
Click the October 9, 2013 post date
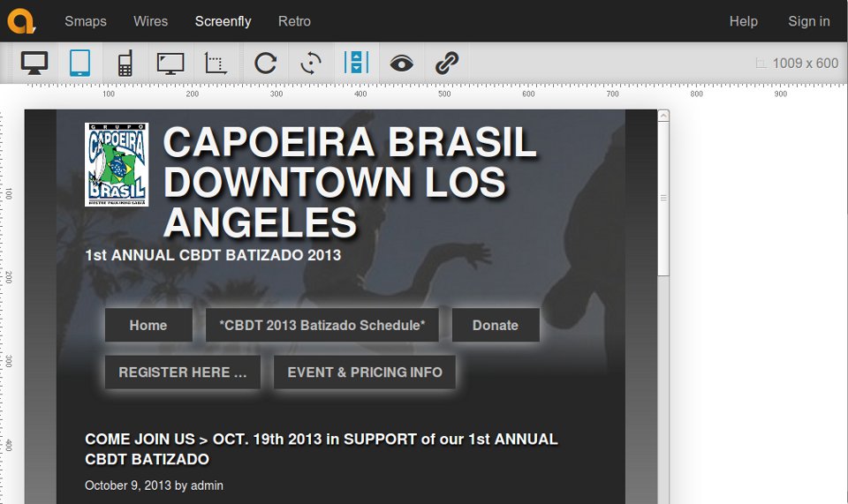[127, 485]
